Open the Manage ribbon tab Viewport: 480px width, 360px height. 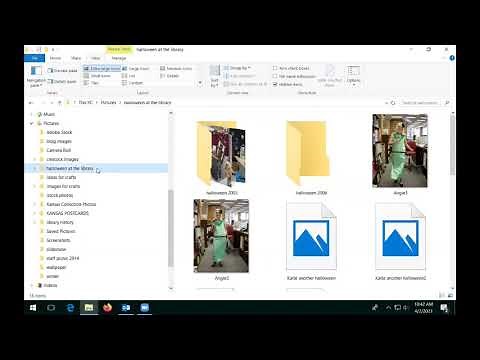pos(119,58)
